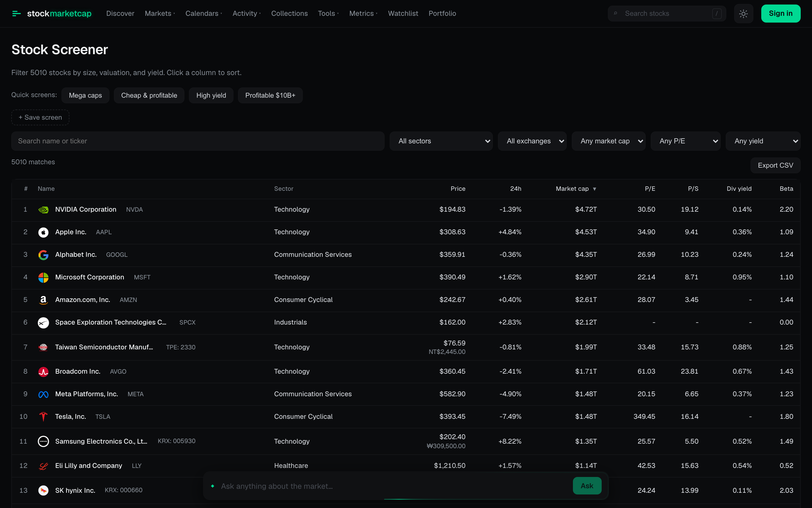Expand the Activity menu
The width and height of the screenshot is (812, 508).
tap(247, 14)
